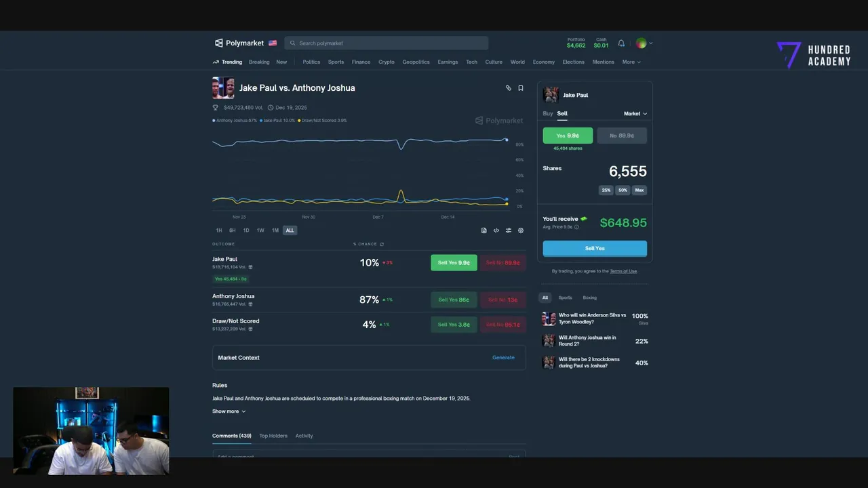Go to the Crypto category
This screenshot has width=868, height=488.
pos(387,62)
